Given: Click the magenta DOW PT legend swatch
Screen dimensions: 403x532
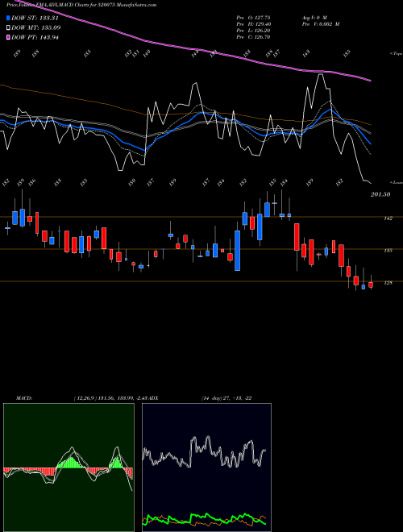Looking at the screenshot, I should point(8,37).
